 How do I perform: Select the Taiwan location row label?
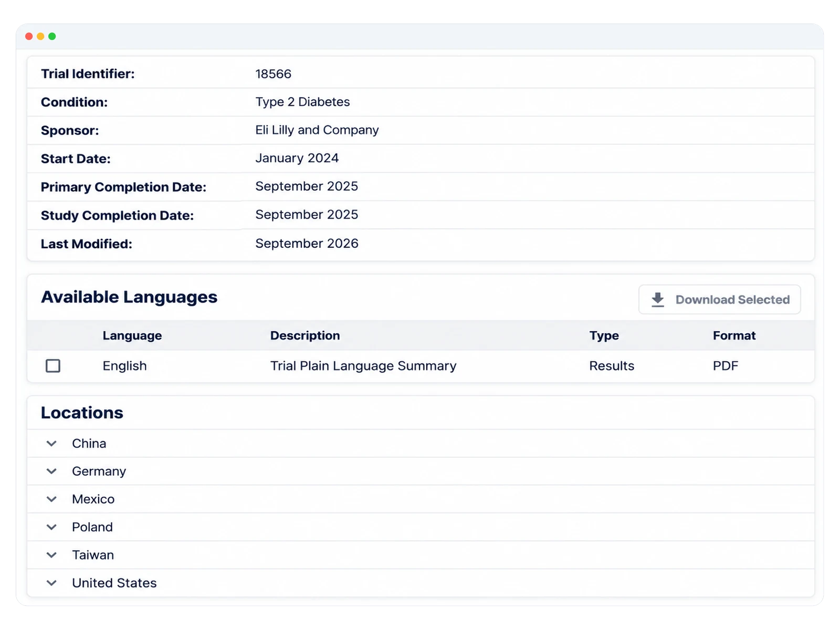pyautogui.click(x=93, y=555)
